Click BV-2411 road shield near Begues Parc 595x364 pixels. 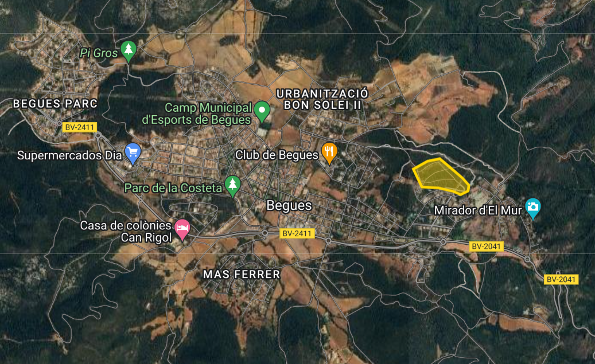(80, 127)
